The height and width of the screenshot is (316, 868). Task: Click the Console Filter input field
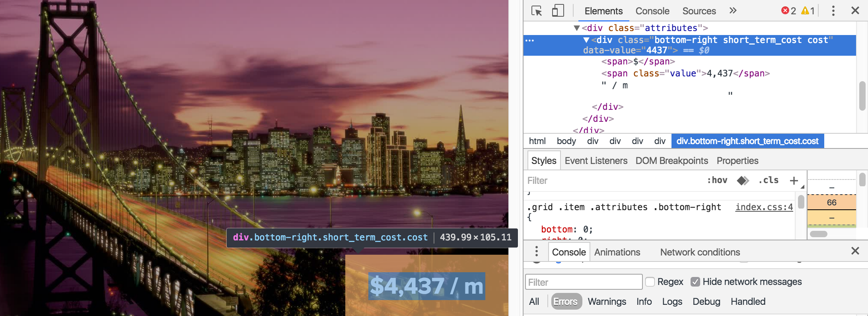[x=584, y=282]
